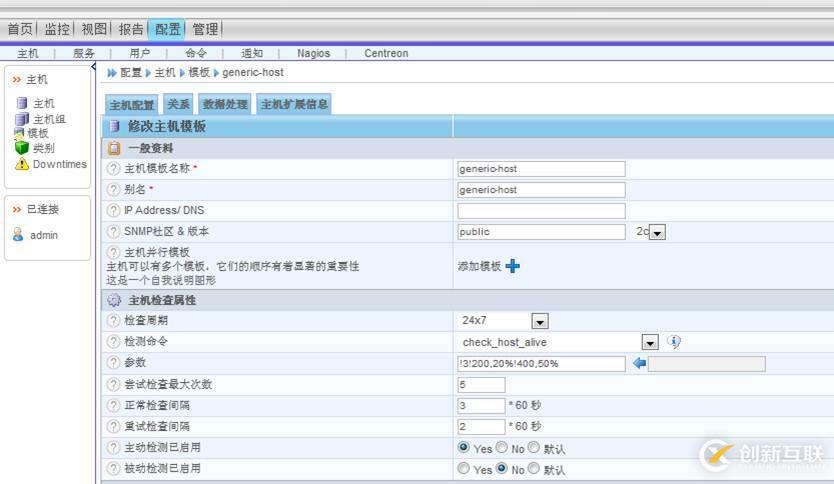Image resolution: width=834 pixels, height=484 pixels.
Task: Open the 视图 main menu
Action: [x=94, y=29]
